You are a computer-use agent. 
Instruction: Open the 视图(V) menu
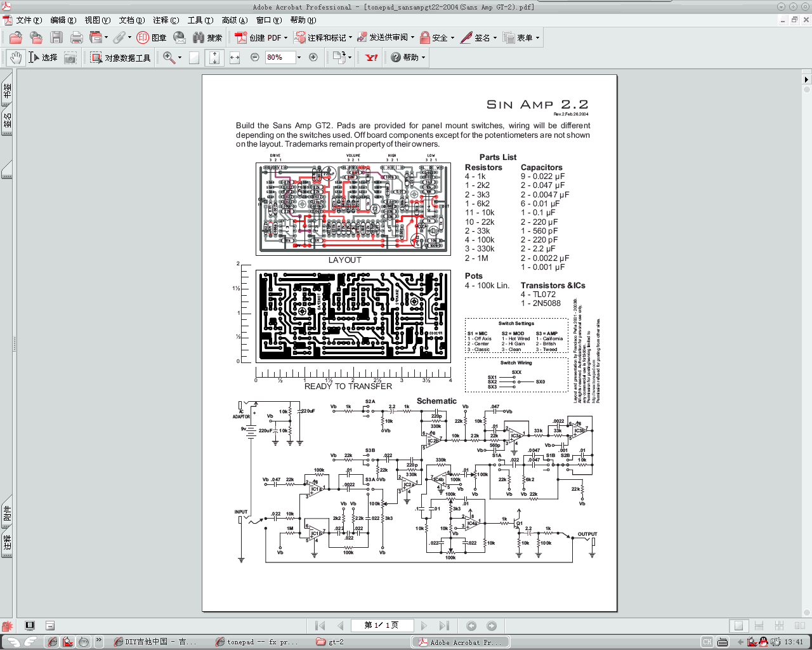click(x=97, y=20)
